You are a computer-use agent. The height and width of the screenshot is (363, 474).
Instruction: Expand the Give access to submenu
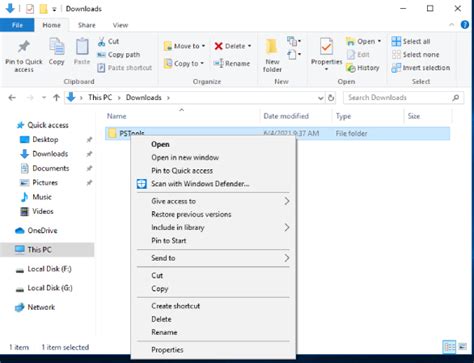[286, 201]
